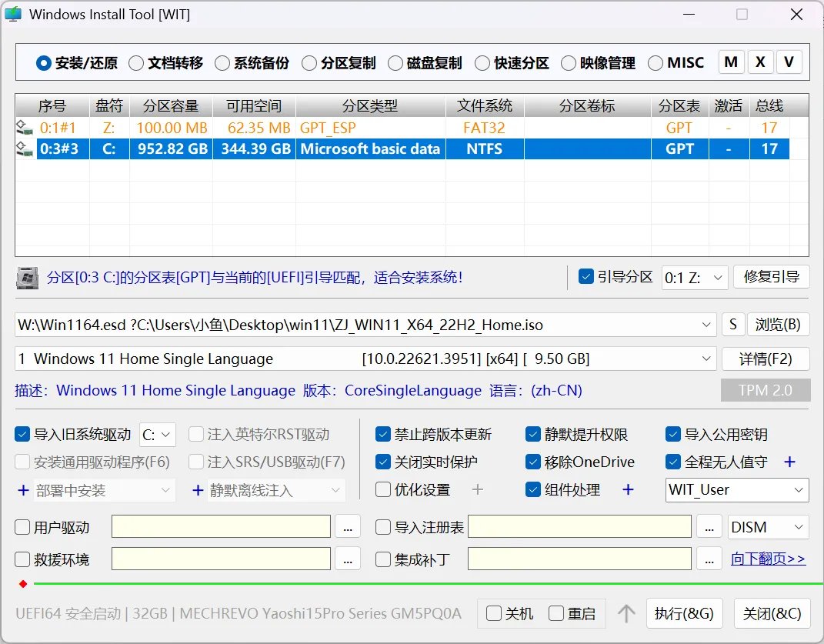This screenshot has width=824, height=644.
Task: Expand the image file path dropdown
Action: 706,325
